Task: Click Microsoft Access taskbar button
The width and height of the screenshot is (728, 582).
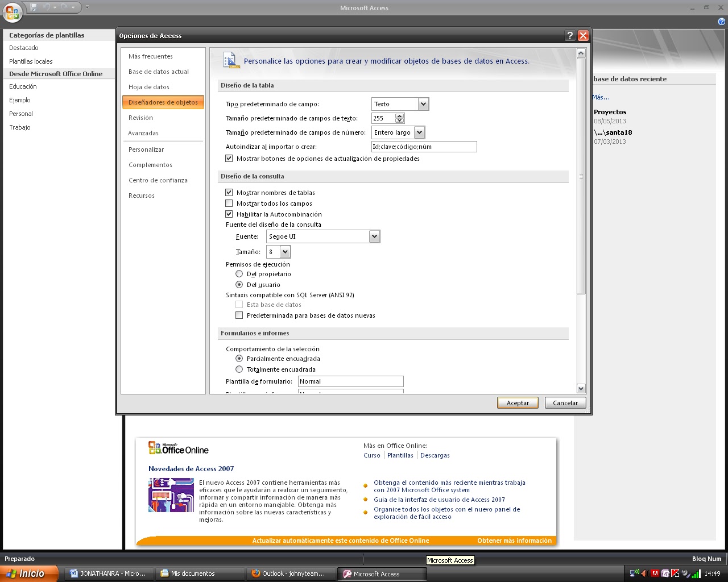Action: 381,574
